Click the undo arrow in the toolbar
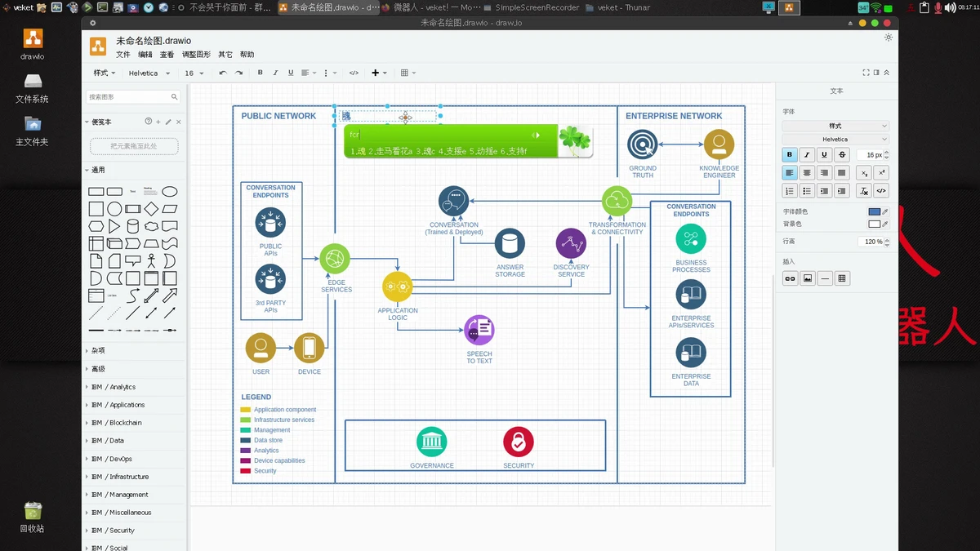Viewport: 980px width, 551px height. pos(222,73)
